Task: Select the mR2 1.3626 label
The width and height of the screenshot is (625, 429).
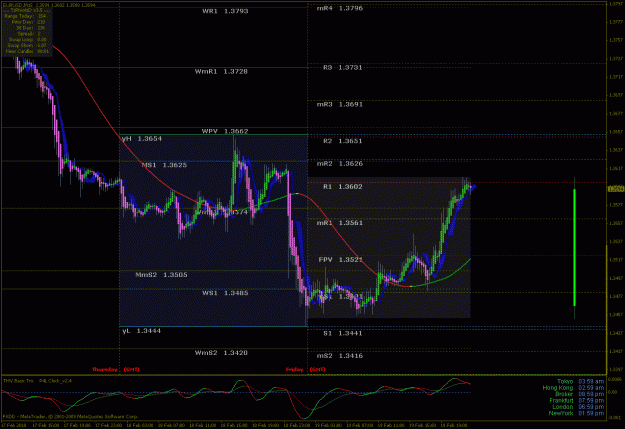Action: coord(340,163)
